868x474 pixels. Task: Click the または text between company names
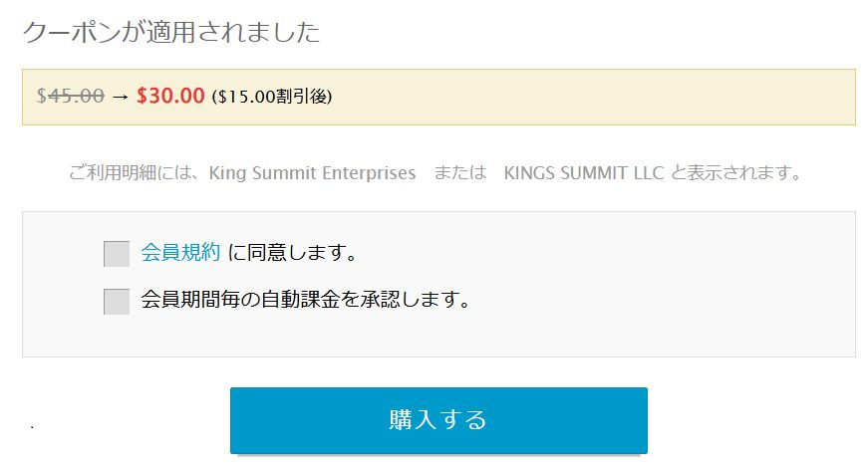click(x=459, y=173)
